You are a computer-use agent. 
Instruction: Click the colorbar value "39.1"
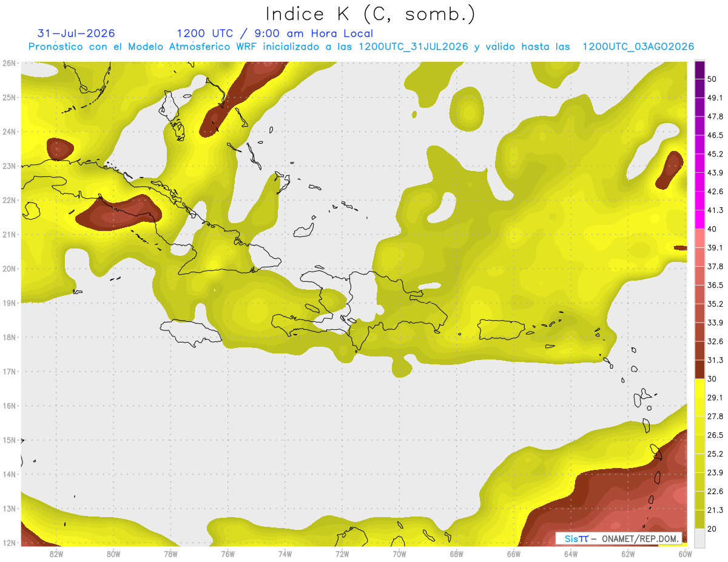pyautogui.click(x=715, y=248)
